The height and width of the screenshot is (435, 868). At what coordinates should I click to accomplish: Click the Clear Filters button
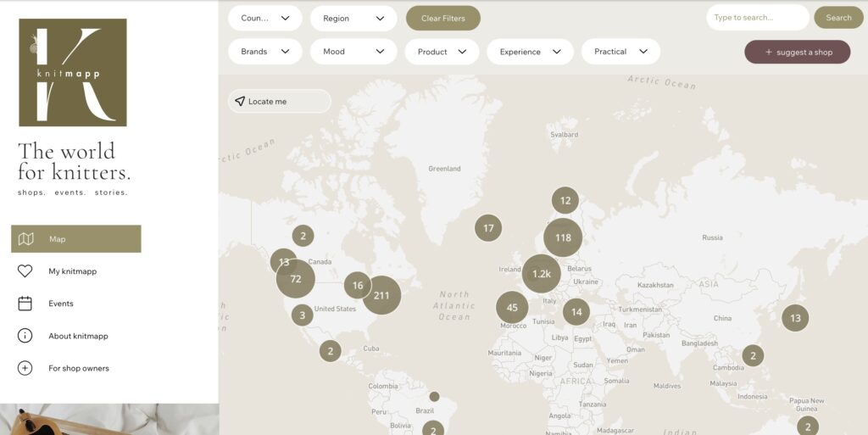pos(443,19)
